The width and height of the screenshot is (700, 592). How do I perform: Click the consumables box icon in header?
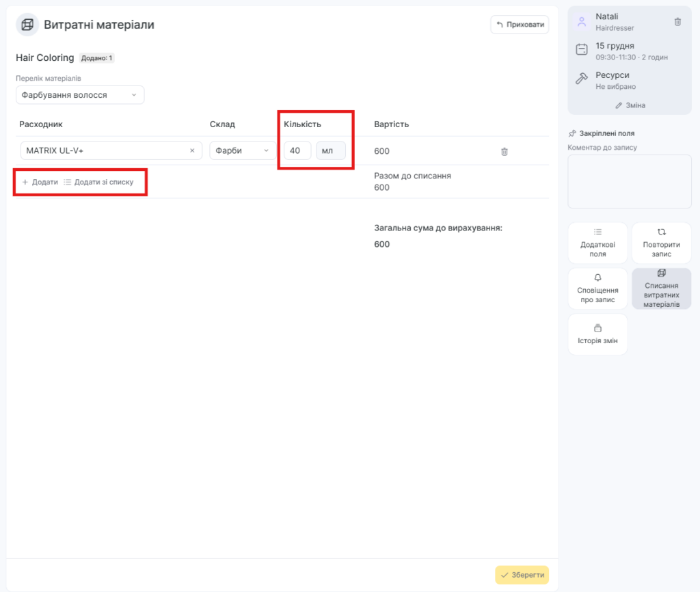pos(27,25)
